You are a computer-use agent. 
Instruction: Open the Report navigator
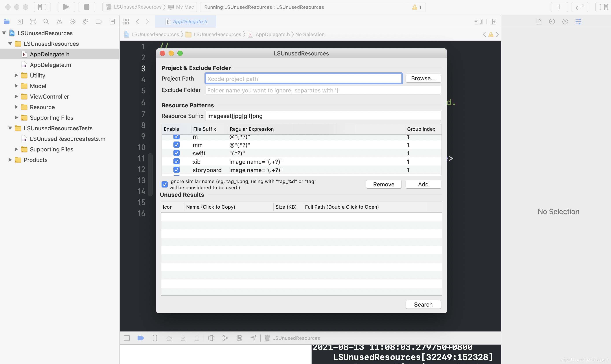click(112, 22)
